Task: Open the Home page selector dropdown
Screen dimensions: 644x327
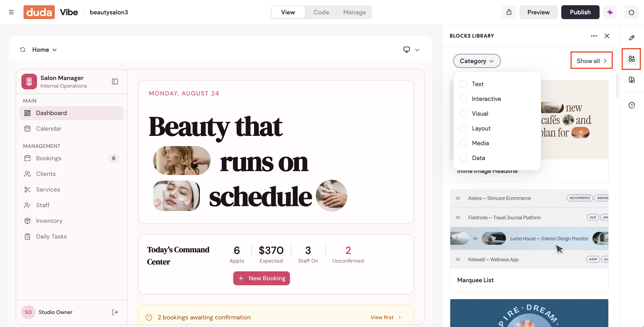Action: [x=44, y=50]
